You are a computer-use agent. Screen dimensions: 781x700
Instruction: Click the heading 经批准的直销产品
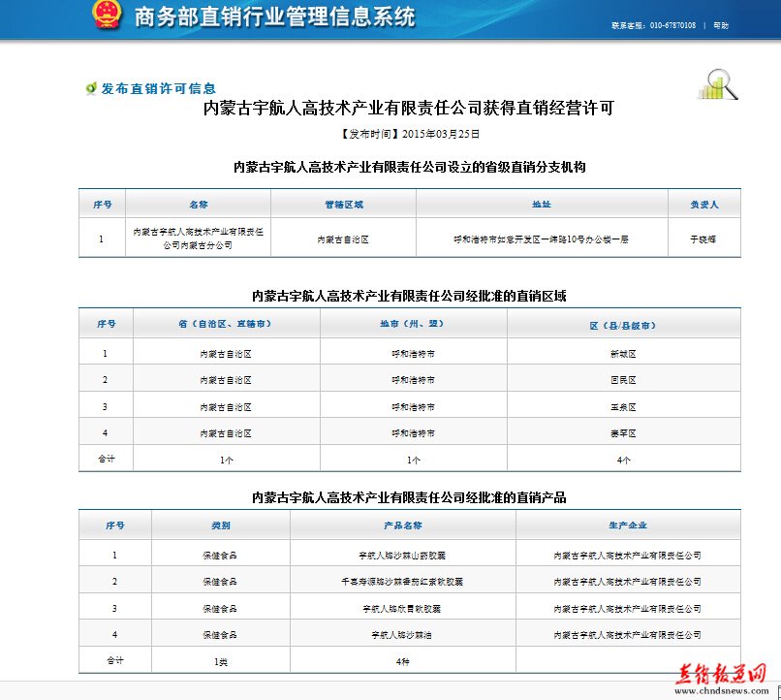click(x=409, y=497)
